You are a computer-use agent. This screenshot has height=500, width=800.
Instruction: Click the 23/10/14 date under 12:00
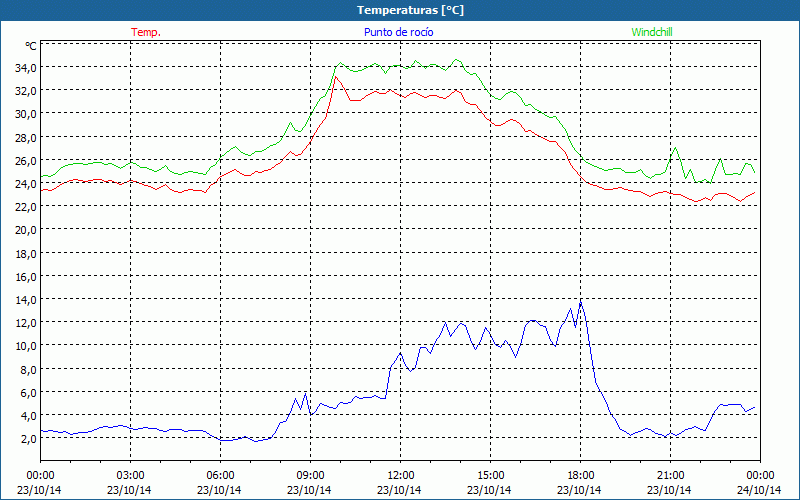point(399,490)
